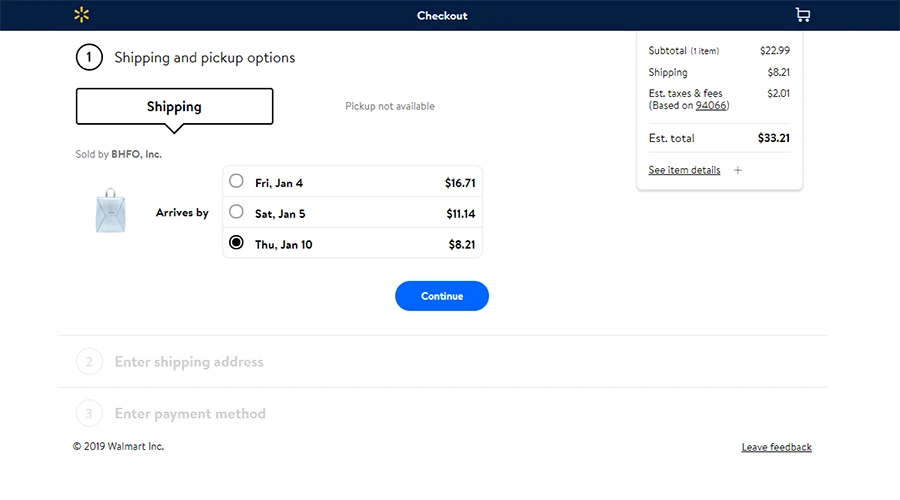Screen dimensions: 900x500
Task: Expand the Enter shipping address section
Action: pyautogui.click(x=189, y=362)
